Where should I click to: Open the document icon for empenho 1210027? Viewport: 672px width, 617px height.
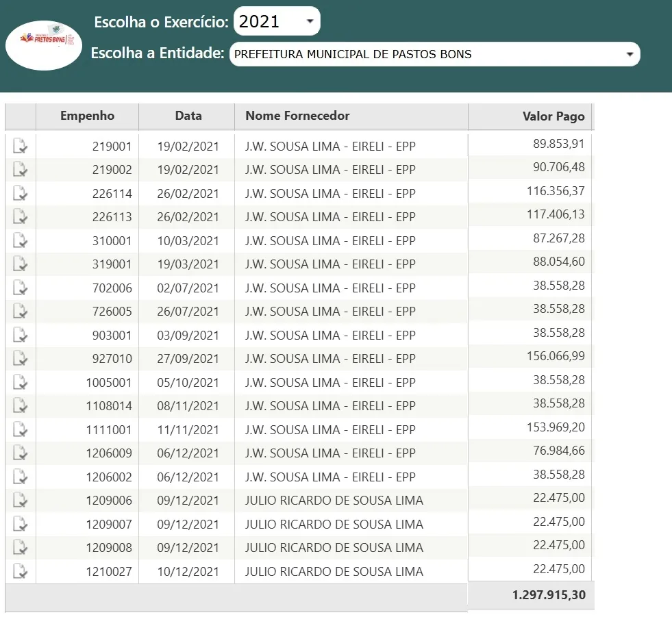pos(21,571)
